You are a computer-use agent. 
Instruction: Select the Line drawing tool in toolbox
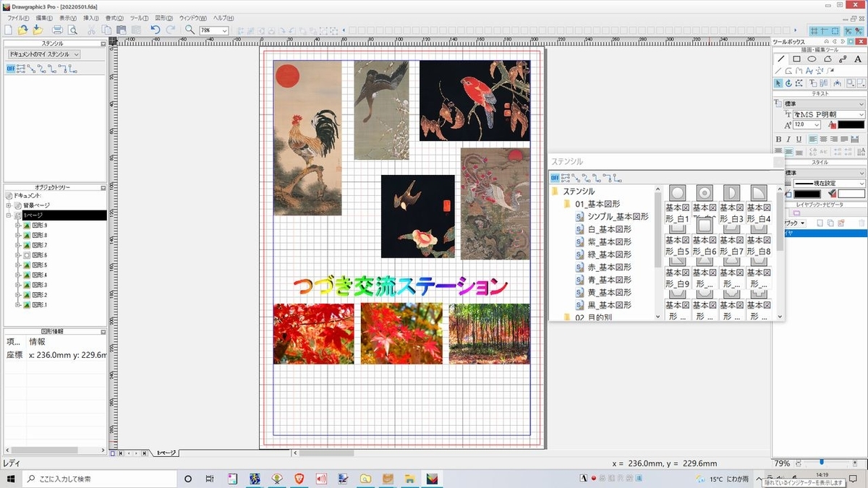point(780,59)
